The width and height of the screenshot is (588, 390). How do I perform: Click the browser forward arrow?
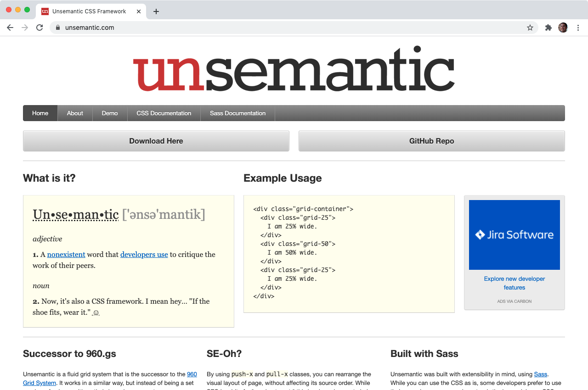[x=25, y=28]
